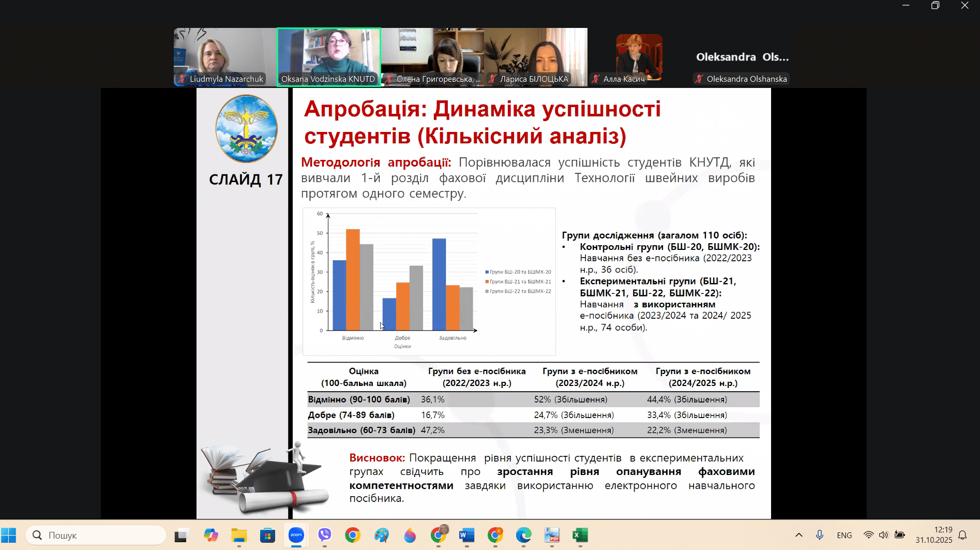Unmute Лариса БІЛОЦЬКА's microphone
Viewport: 980px width, 550px height.
[493, 79]
